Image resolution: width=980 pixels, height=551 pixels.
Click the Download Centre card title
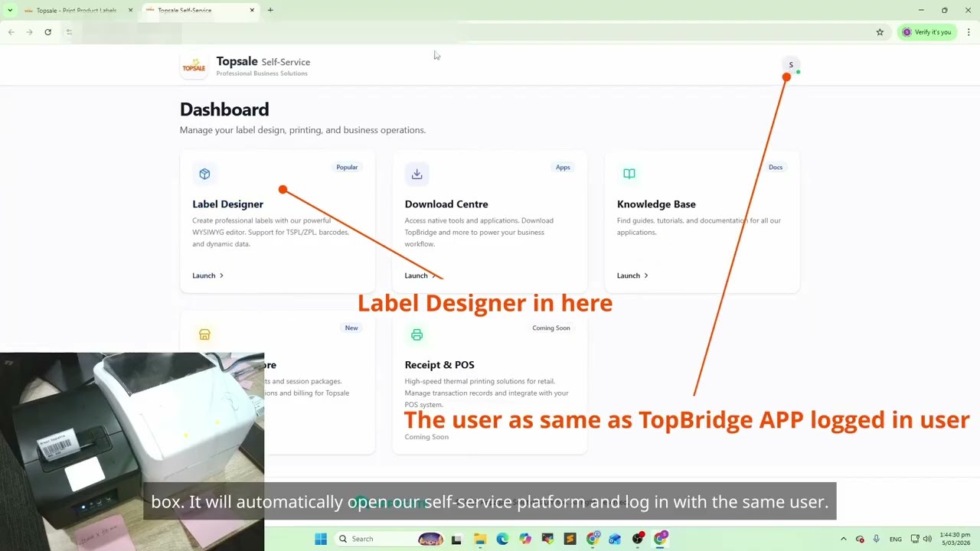446,204
